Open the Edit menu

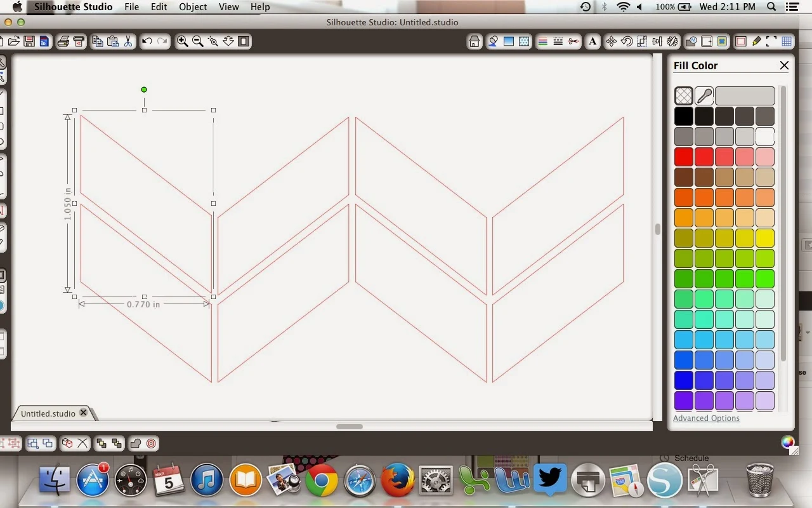pos(159,7)
